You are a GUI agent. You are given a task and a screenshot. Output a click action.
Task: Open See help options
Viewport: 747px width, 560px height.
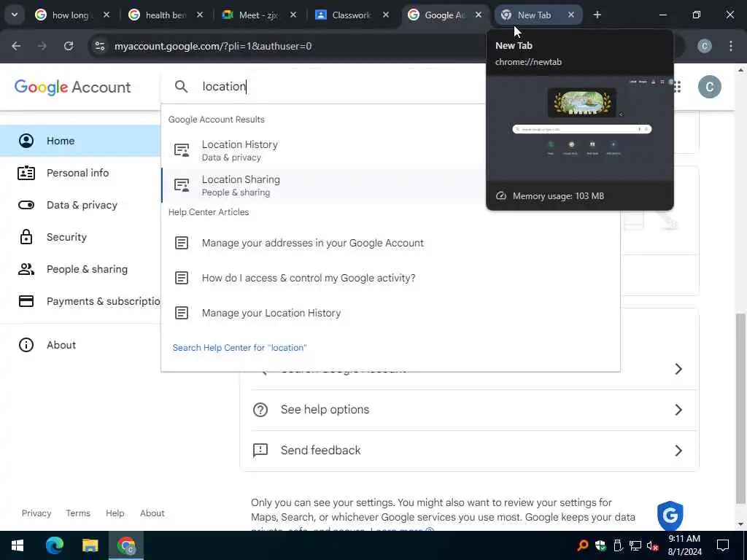click(x=469, y=410)
